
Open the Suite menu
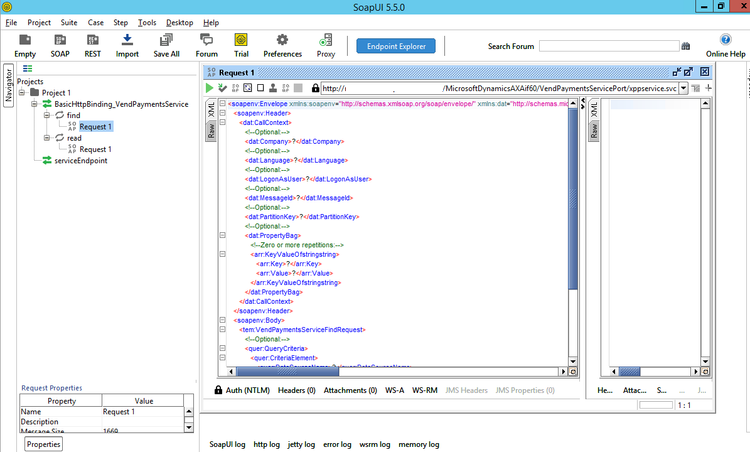coord(69,22)
